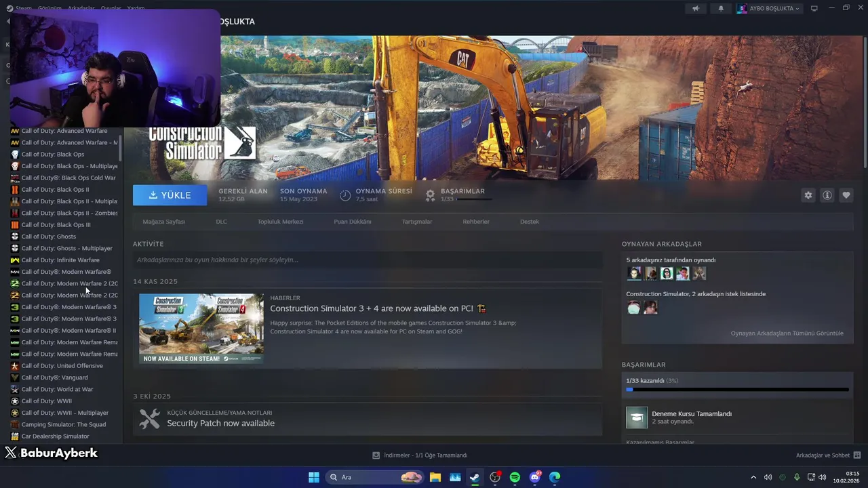Select Call of Duty: United Offensive
The height and width of the screenshot is (488, 868).
point(62,366)
